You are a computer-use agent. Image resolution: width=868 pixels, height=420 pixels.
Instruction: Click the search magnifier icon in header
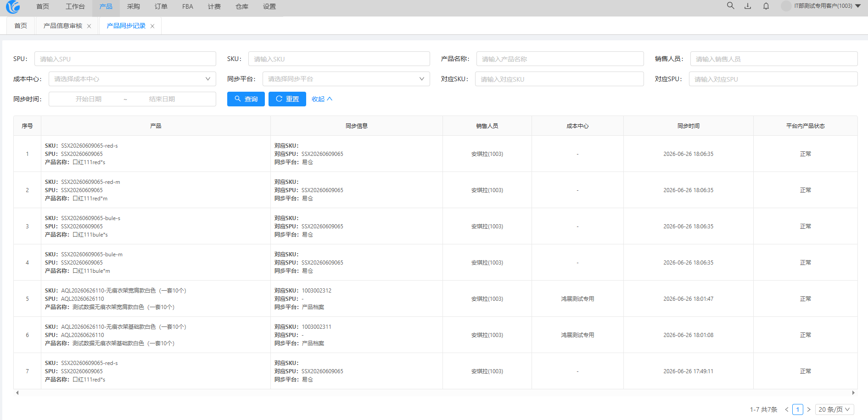pos(730,6)
